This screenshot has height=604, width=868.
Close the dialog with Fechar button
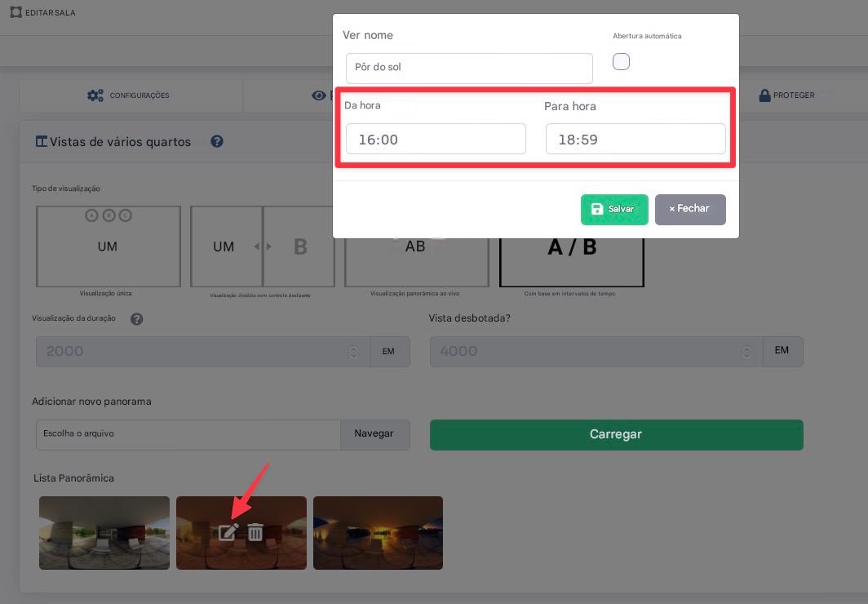point(690,209)
